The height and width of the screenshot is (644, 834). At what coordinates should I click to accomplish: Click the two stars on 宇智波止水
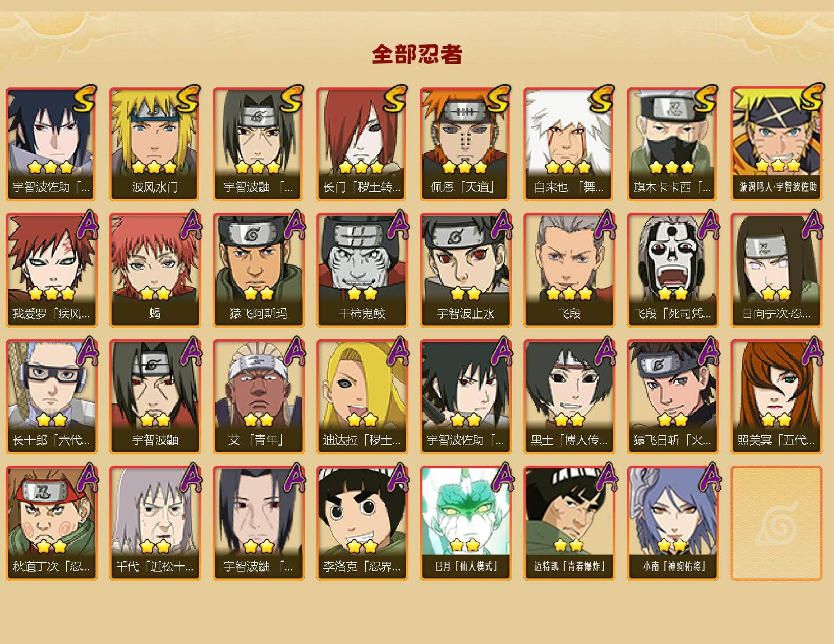point(465,294)
